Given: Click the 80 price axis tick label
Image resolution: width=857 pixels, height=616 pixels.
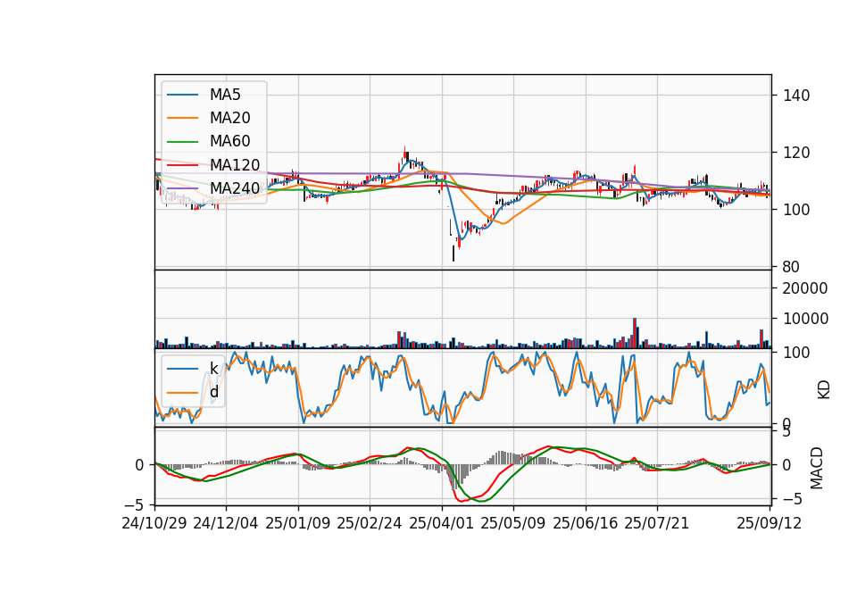Looking at the screenshot, I should 792,267.
